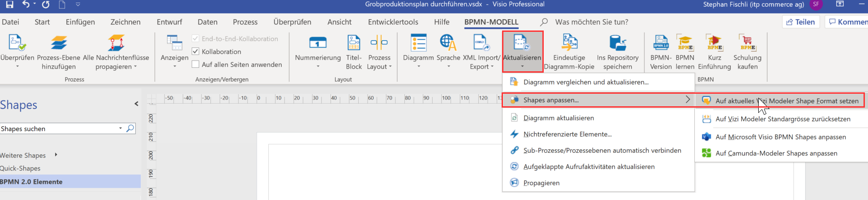Click the Überprüfen icon in ribbon
868x200 pixels.
coord(17,43)
